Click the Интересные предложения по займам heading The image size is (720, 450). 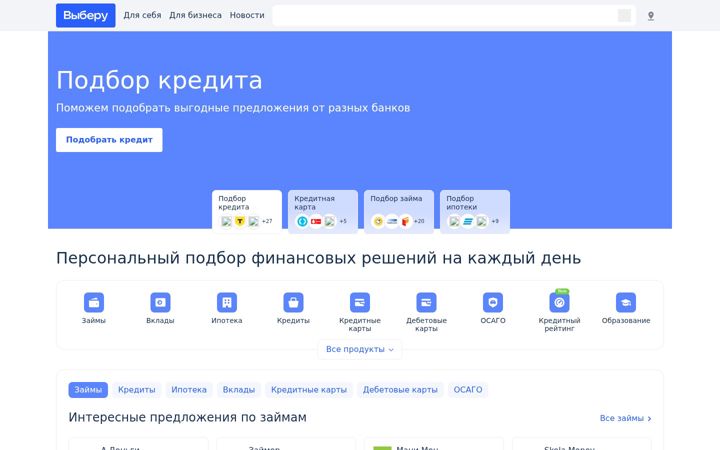187,417
